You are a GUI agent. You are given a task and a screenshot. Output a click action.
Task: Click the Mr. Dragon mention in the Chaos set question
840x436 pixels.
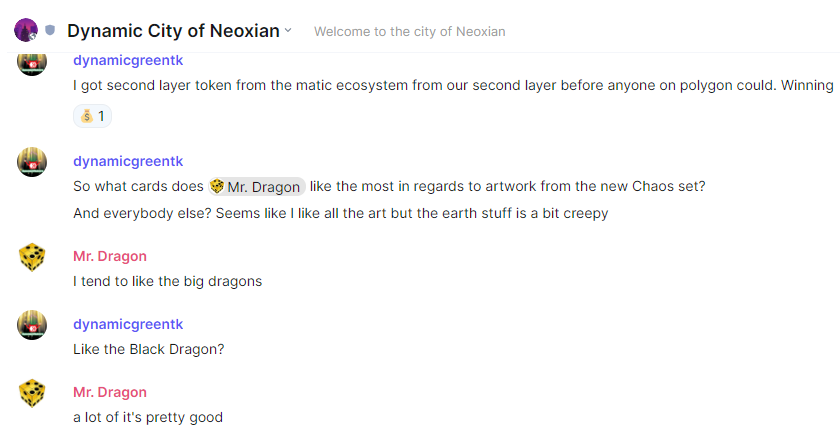tap(256, 187)
